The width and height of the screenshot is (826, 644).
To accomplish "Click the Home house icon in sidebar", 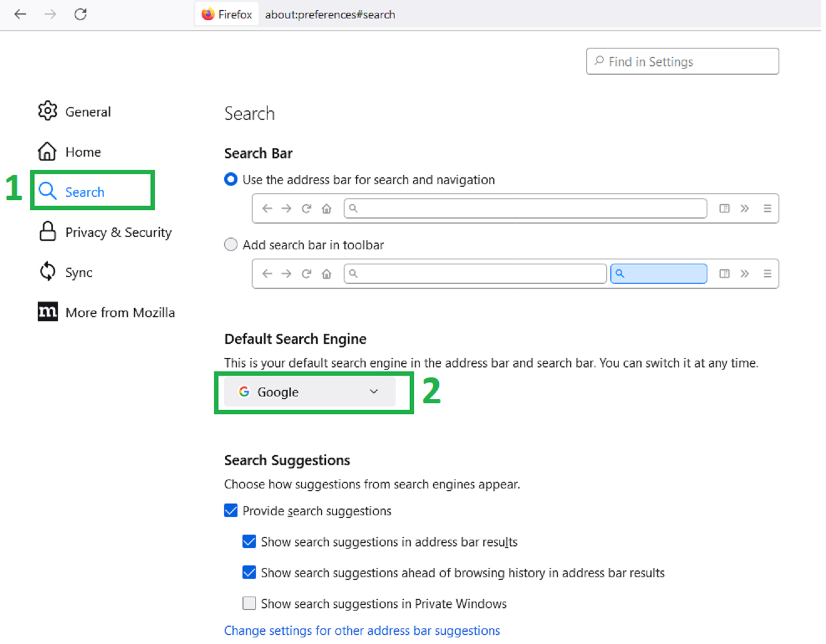I will pos(47,151).
